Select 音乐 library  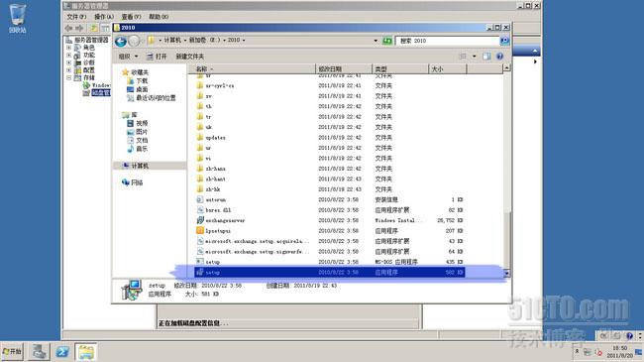coord(142,149)
